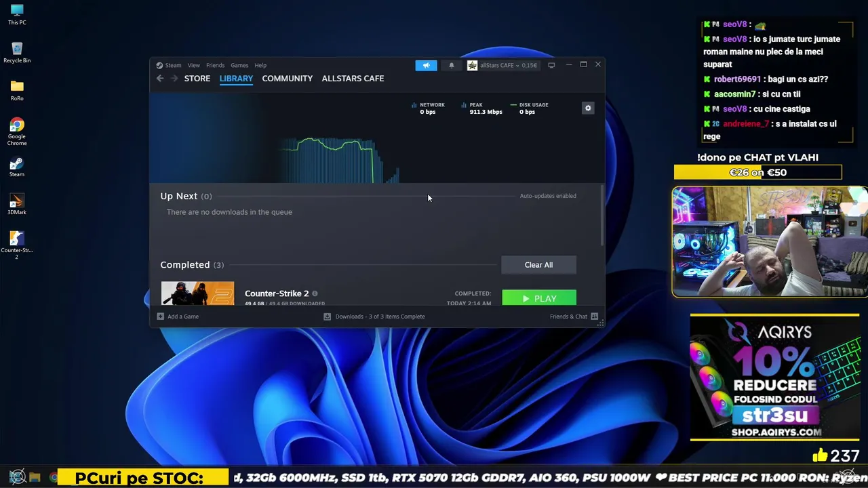The height and width of the screenshot is (488, 868).
Task: Switch to the COMMUNITY tab
Action: pos(288,79)
